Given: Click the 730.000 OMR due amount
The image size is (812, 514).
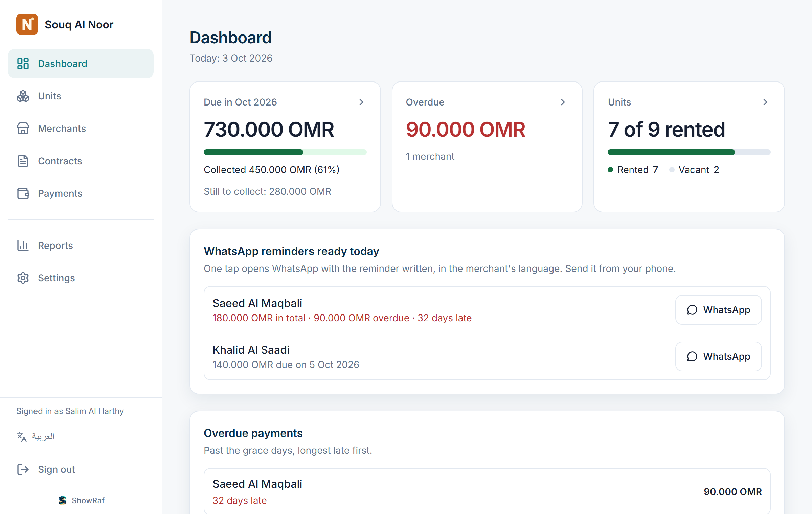Looking at the screenshot, I should click(x=269, y=130).
